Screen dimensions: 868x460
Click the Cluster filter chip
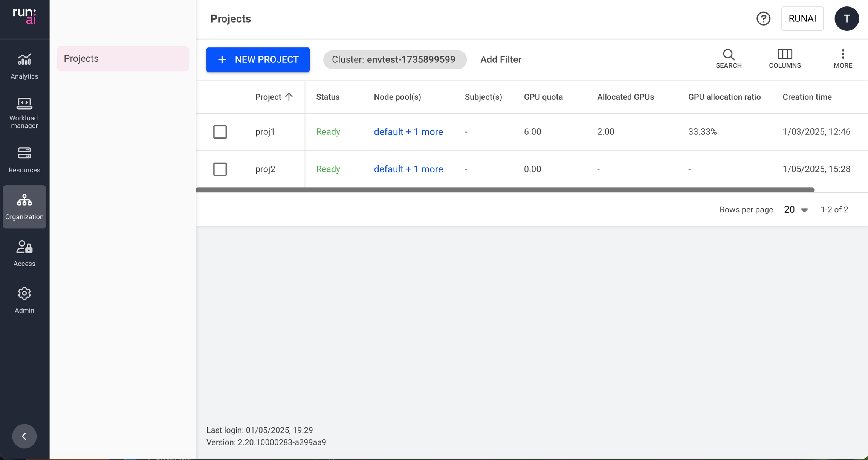394,59
